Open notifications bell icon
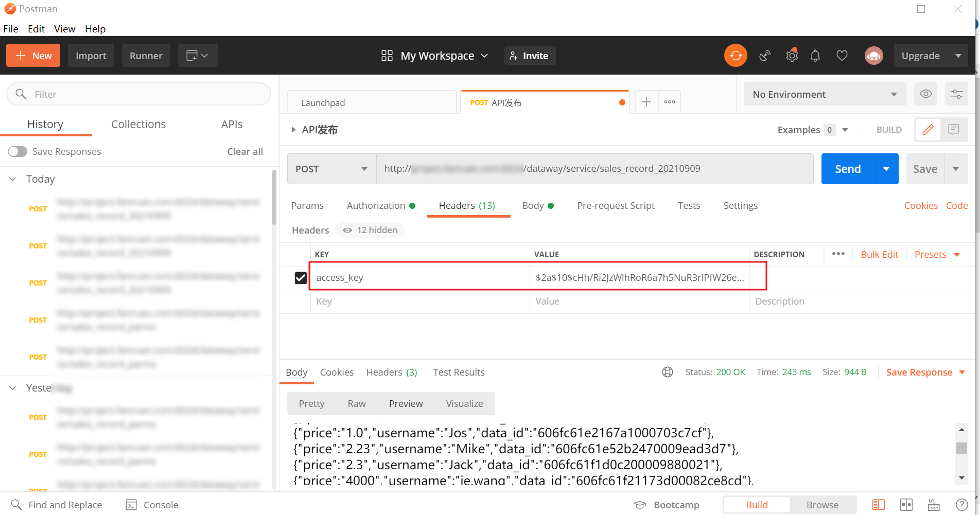 coord(815,56)
